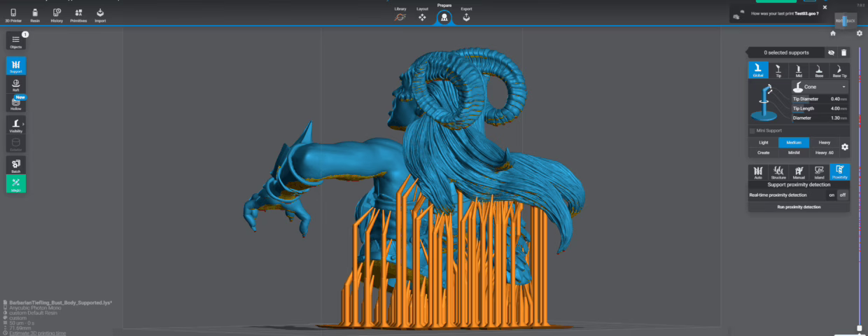The image size is (868, 336).
Task: Switch to Structure support mode
Action: (778, 172)
